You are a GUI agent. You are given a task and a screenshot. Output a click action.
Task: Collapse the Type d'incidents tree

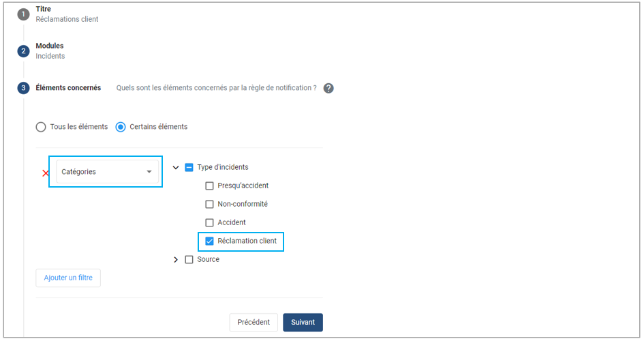pyautogui.click(x=176, y=167)
